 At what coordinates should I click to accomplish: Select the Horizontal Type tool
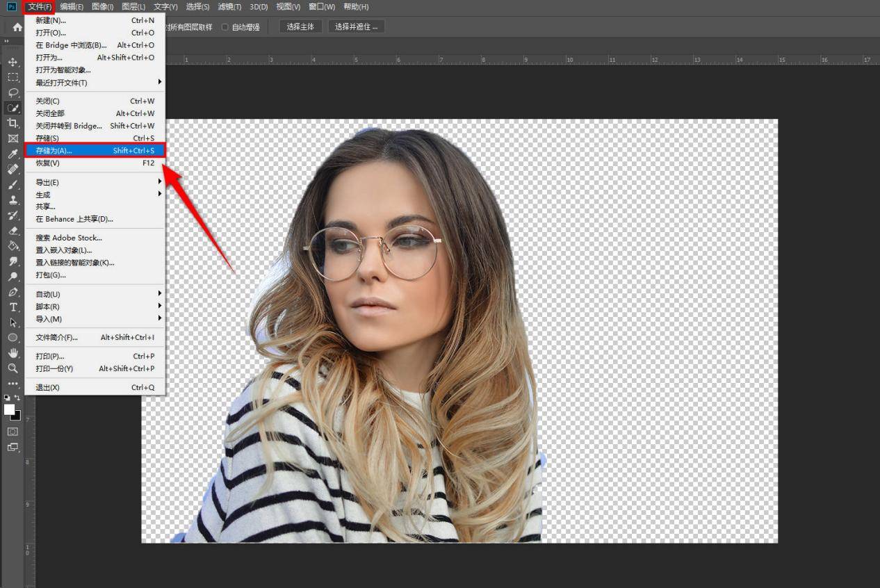pyautogui.click(x=13, y=307)
